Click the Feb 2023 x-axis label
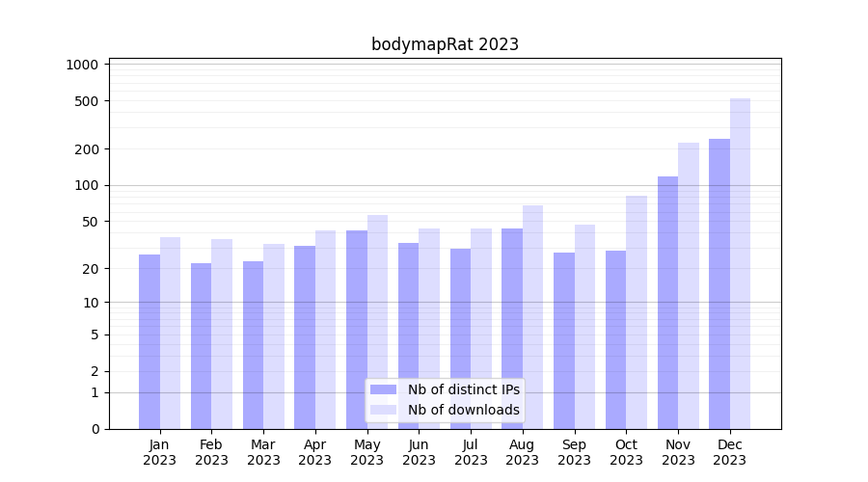This screenshot has width=868, height=482. point(211,452)
